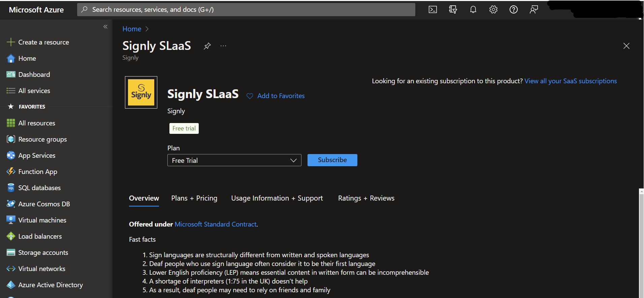Click the Create a resource plus icon
The width and height of the screenshot is (644, 298).
click(11, 42)
